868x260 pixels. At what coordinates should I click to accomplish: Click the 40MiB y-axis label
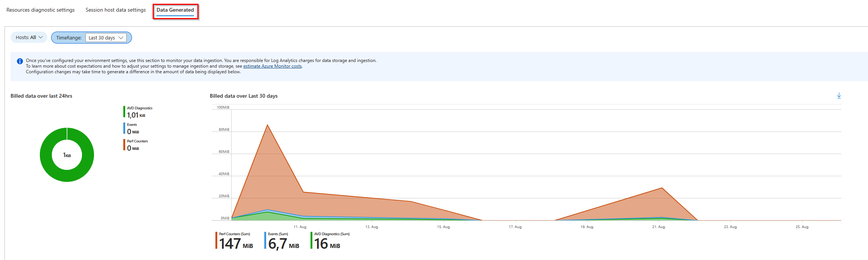pyautogui.click(x=224, y=174)
